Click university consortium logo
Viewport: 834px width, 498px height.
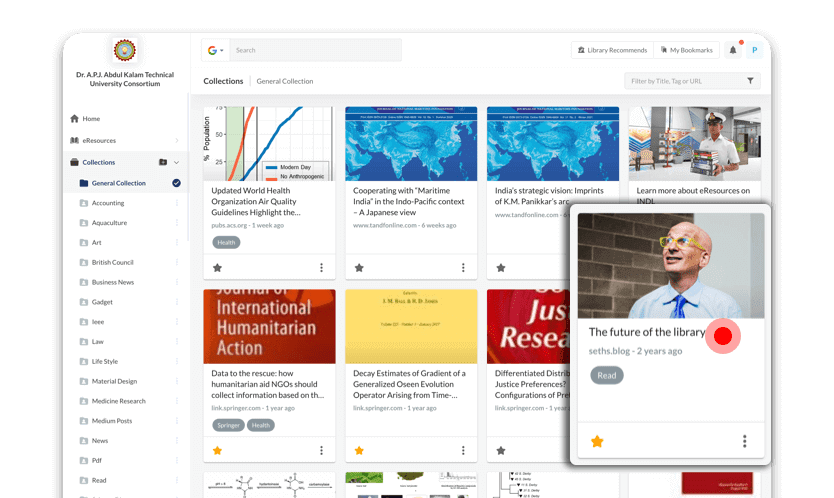125,51
